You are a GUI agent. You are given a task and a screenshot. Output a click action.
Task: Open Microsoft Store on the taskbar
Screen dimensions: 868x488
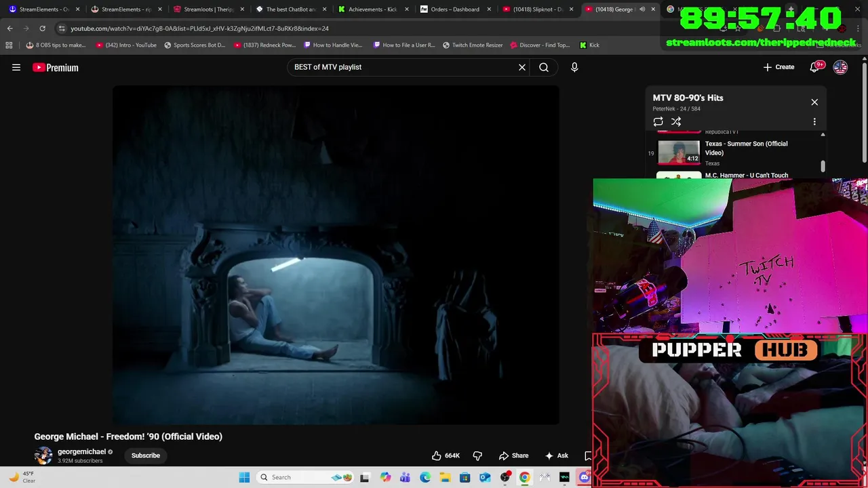click(x=465, y=477)
